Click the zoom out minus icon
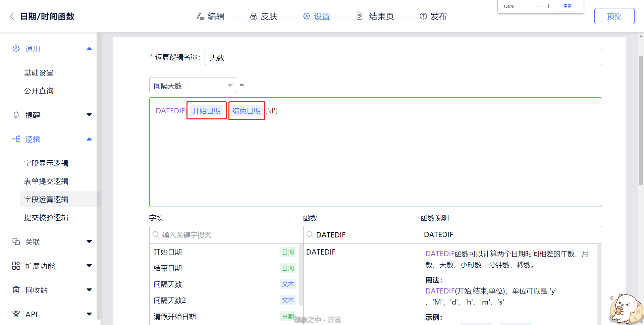This screenshot has height=325, width=644. coord(538,6)
